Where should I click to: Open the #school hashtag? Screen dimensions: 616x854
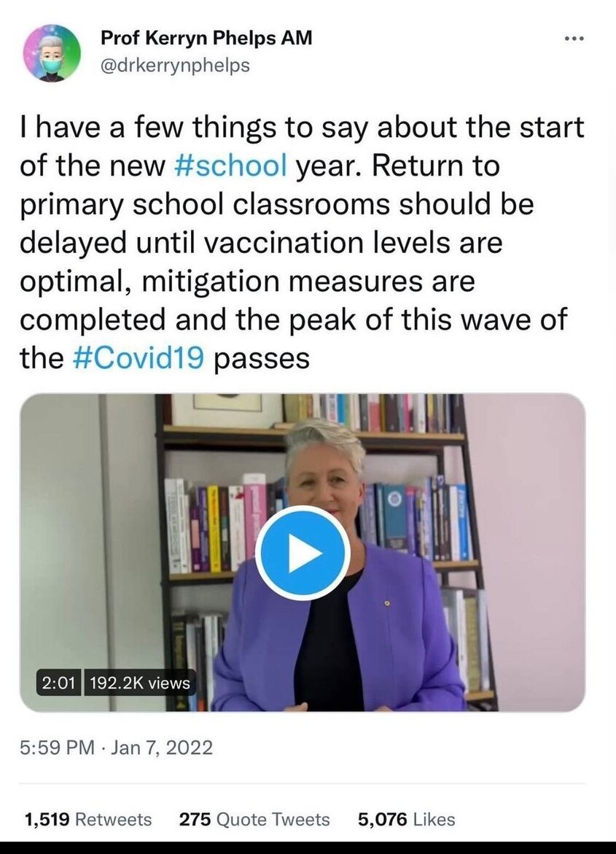point(231,166)
